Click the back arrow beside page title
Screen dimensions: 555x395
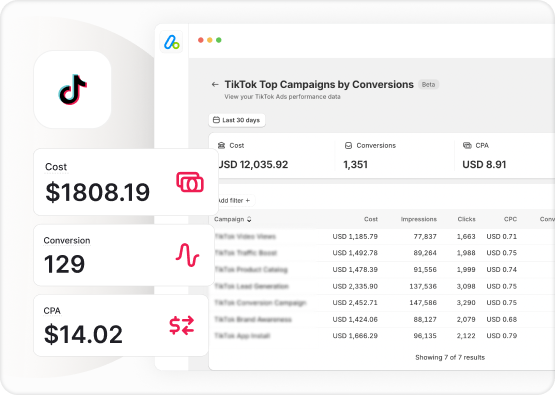(x=215, y=84)
